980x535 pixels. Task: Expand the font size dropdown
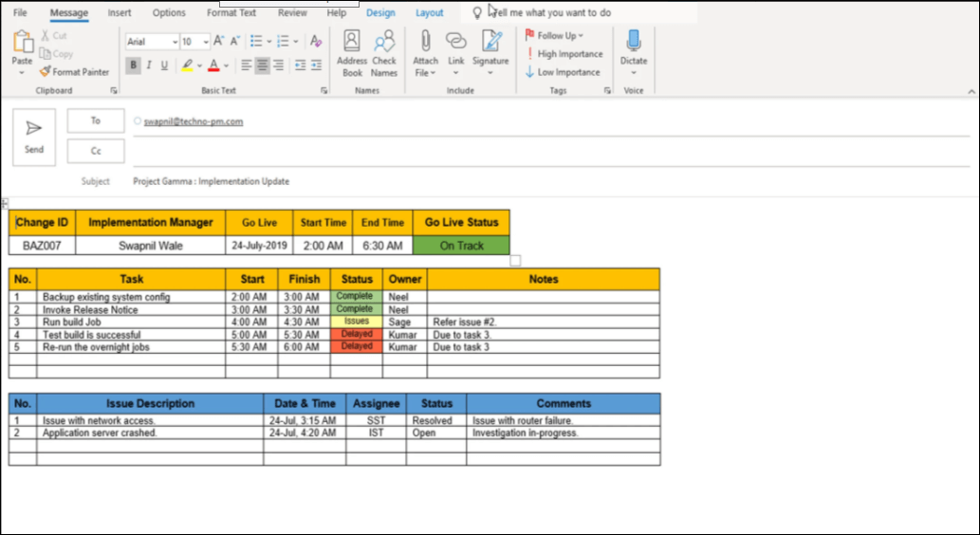coord(205,42)
